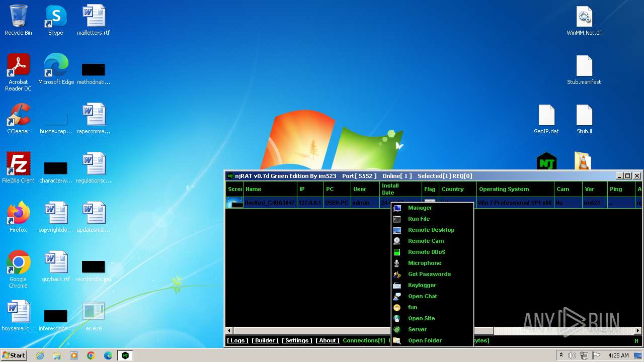Select the WinMM.Net.dll file icon
The image size is (644, 362).
[x=584, y=21]
